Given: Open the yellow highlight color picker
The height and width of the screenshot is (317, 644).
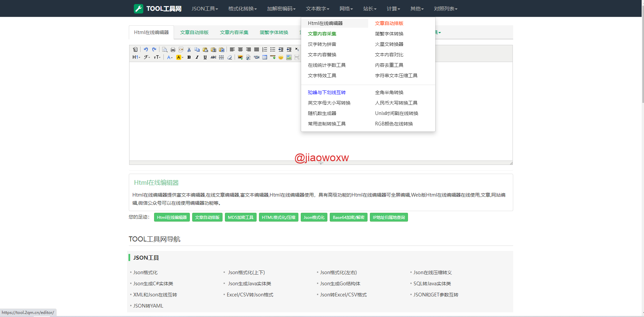Looking at the screenshot, I should pyautogui.click(x=180, y=57).
